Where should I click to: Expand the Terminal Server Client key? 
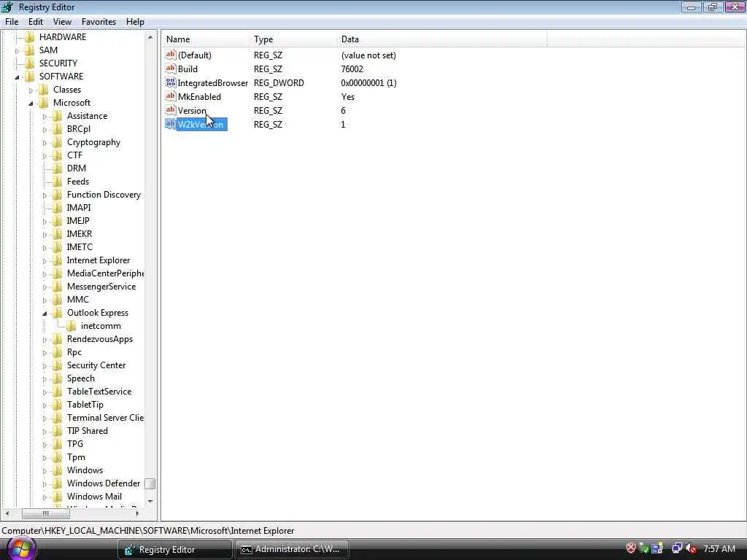click(x=44, y=419)
